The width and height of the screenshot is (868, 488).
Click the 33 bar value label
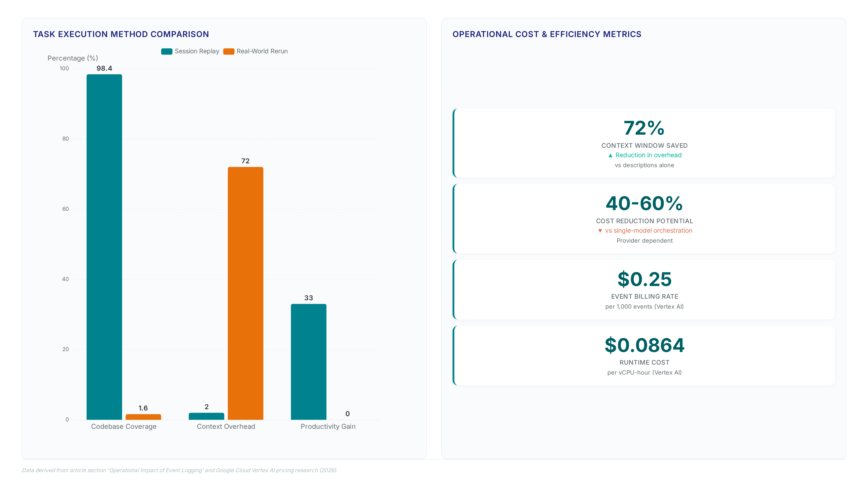point(308,298)
